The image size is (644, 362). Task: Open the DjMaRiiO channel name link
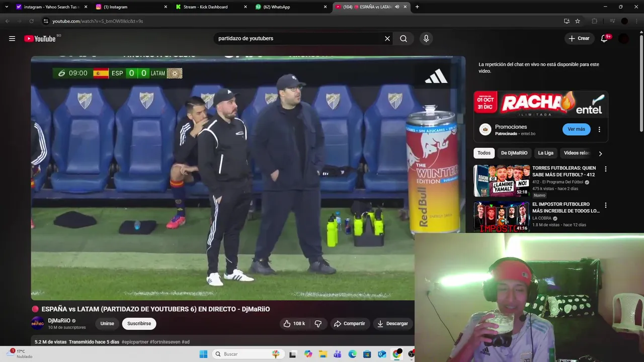tap(59, 321)
